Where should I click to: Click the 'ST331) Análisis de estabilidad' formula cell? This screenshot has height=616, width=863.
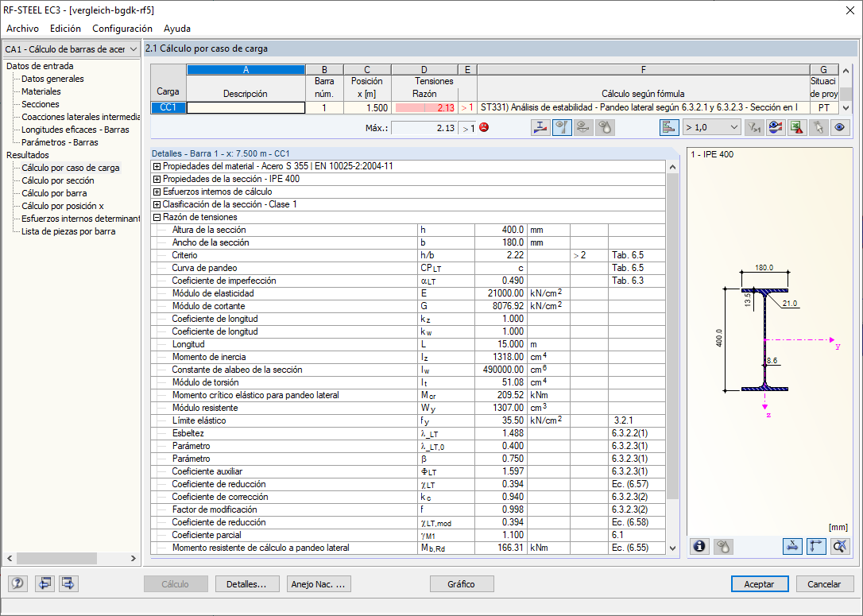[644, 108]
